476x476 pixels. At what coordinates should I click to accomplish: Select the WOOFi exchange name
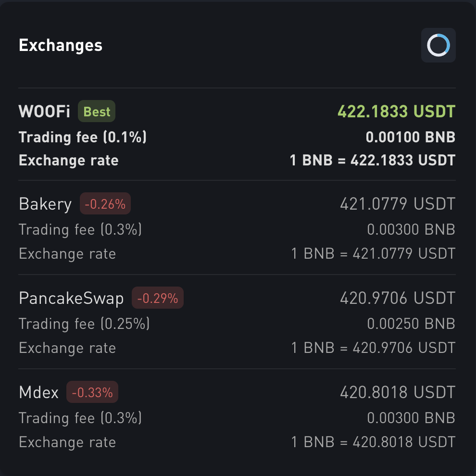[x=44, y=112]
